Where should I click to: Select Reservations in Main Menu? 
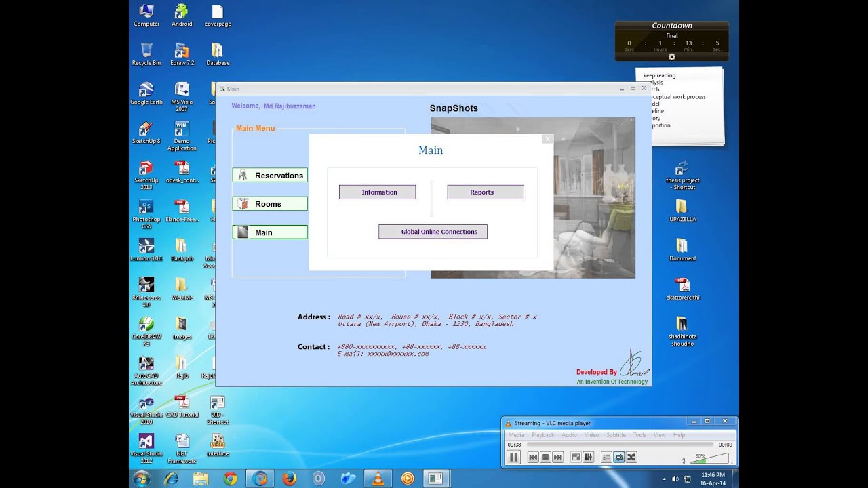(270, 176)
